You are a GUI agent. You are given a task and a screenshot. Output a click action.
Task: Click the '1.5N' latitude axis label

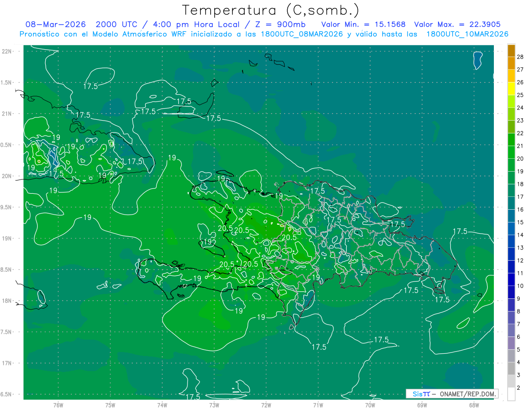point(7,82)
